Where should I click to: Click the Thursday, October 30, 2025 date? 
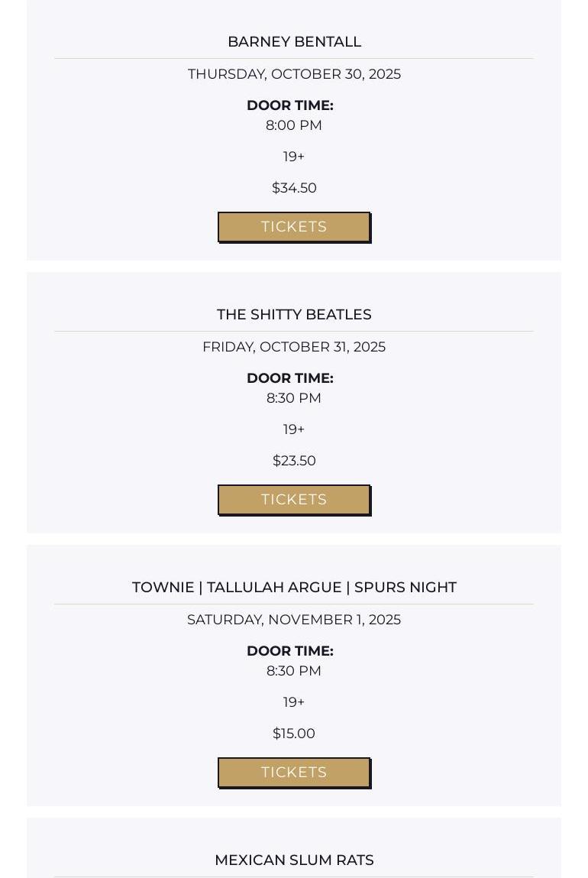click(x=294, y=74)
